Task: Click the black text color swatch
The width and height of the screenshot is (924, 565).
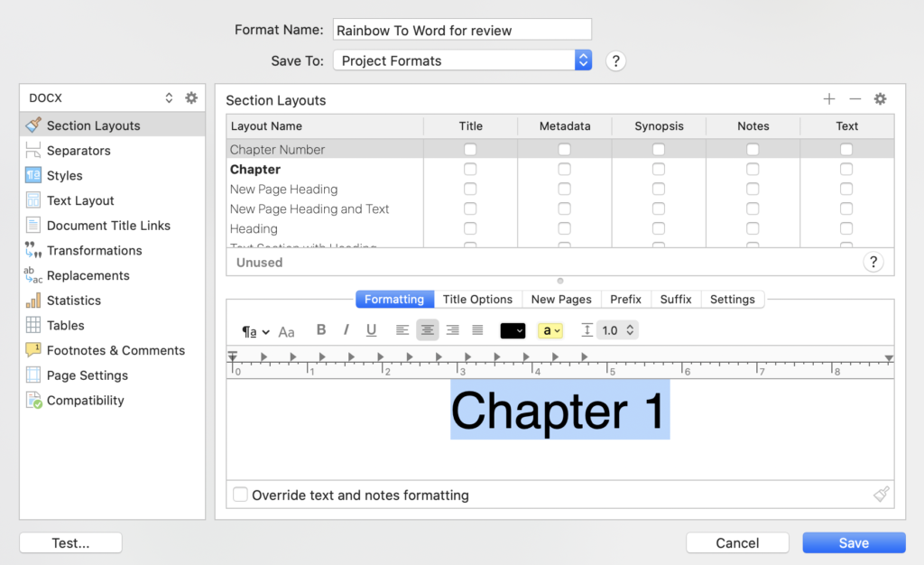Action: coord(512,330)
